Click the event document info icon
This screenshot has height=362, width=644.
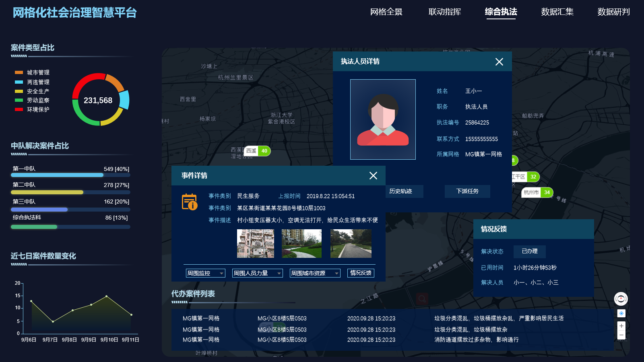tap(190, 202)
